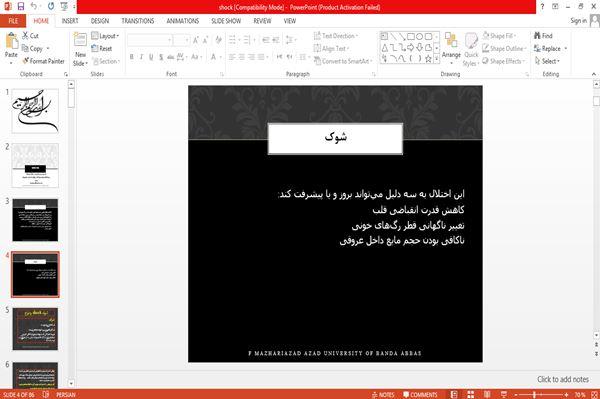Reset the slide layout
The height and width of the screenshot is (399, 600).
102,49
